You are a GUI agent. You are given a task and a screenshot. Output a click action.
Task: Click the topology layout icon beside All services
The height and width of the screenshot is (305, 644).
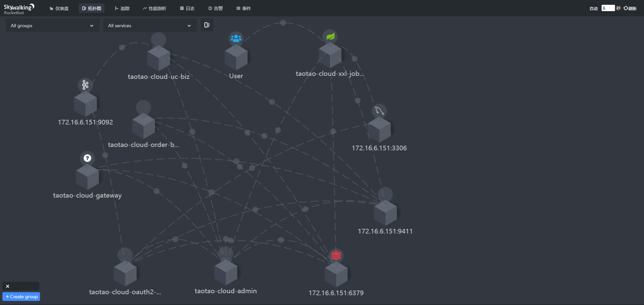[x=207, y=25]
